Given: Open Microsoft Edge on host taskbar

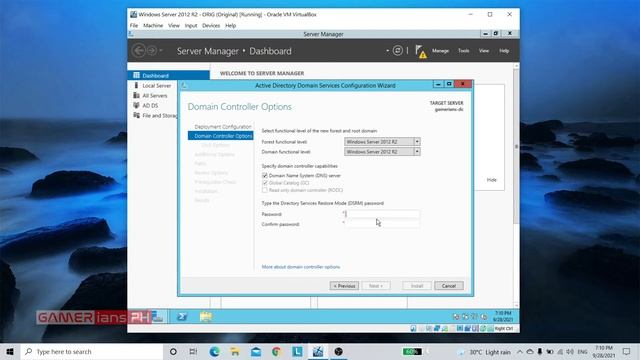Looking at the screenshot, I should point(214,351).
